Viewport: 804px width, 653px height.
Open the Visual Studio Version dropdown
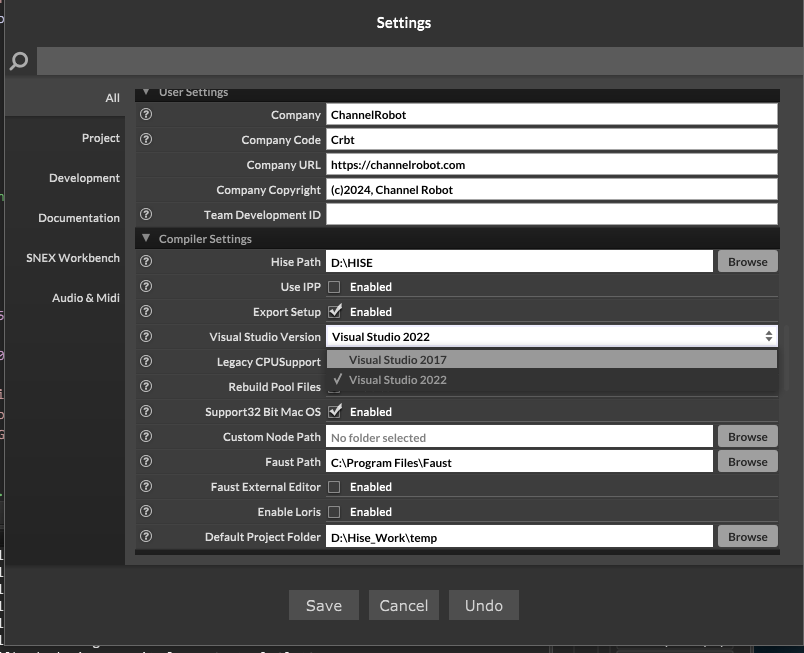tap(551, 337)
